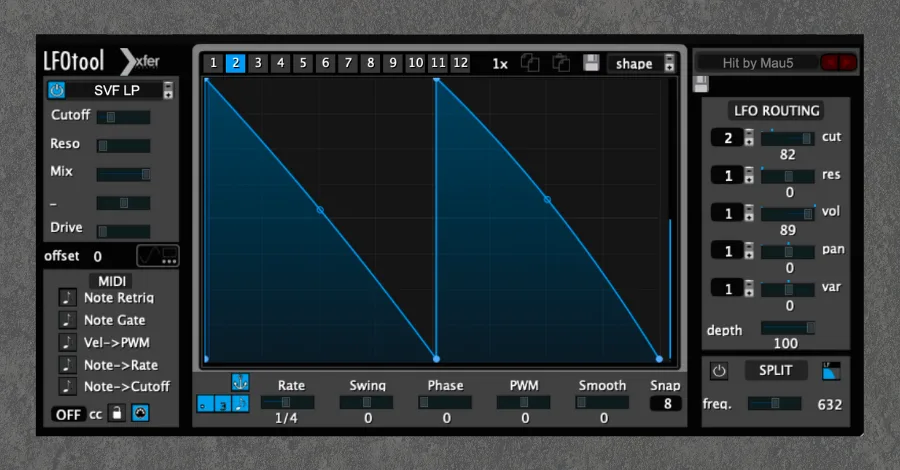Toggle Note->Rate MIDI option

point(67,364)
